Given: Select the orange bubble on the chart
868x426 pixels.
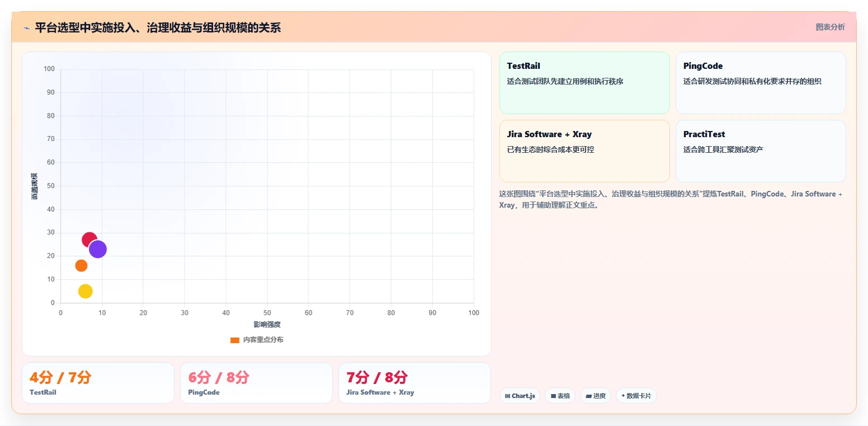Looking at the screenshot, I should 81,265.
